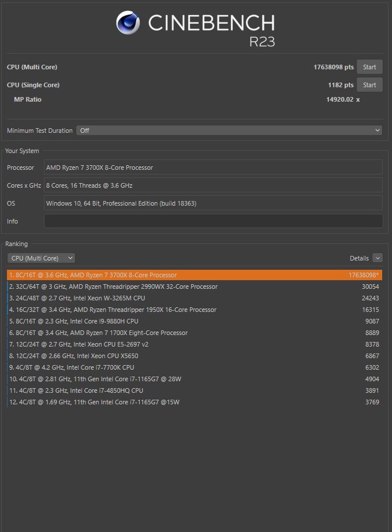392x532 pixels.
Task: Select ranking row AMD Ryzen 7 1700X
Action: 195,333
